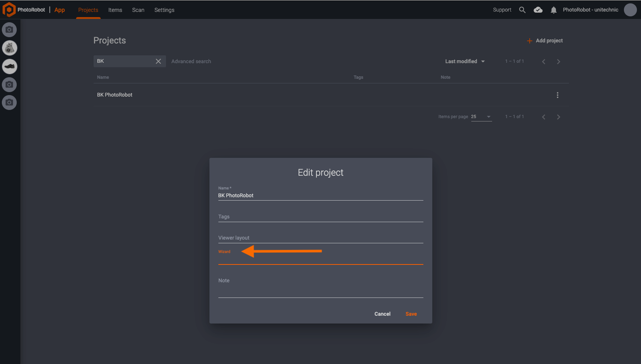Open the search icon in top bar
Image resolution: width=641 pixels, height=364 pixels.
[x=522, y=10]
